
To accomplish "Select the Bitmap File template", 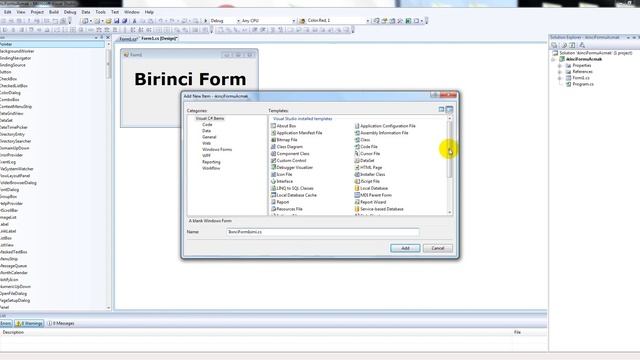I will [284, 140].
